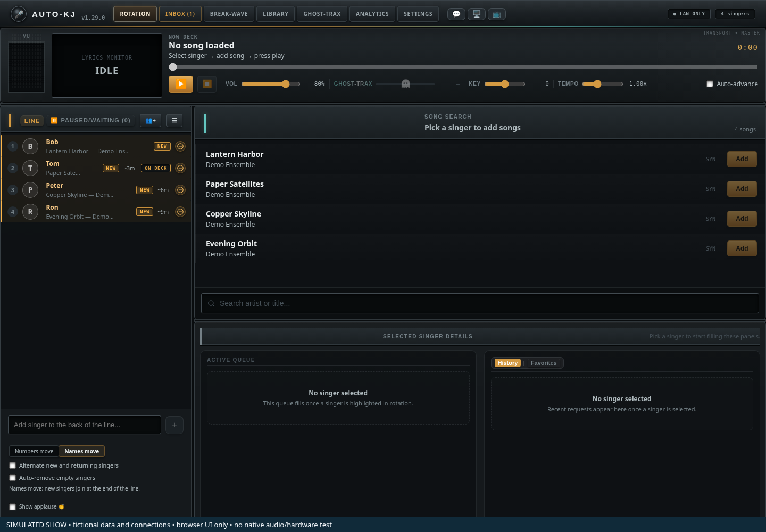Remove Bob from the rotation
Screen dimensions: 766x532
180,146
